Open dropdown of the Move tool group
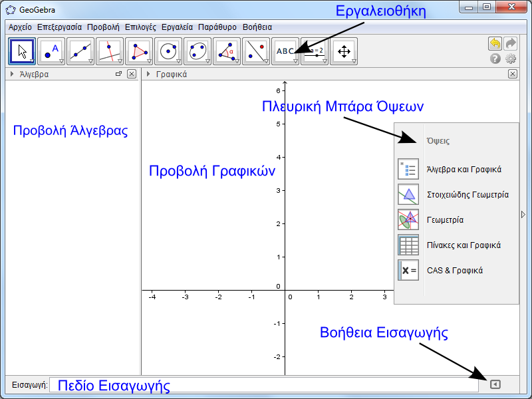Viewport: 532px width, 399px height. (x=32, y=61)
